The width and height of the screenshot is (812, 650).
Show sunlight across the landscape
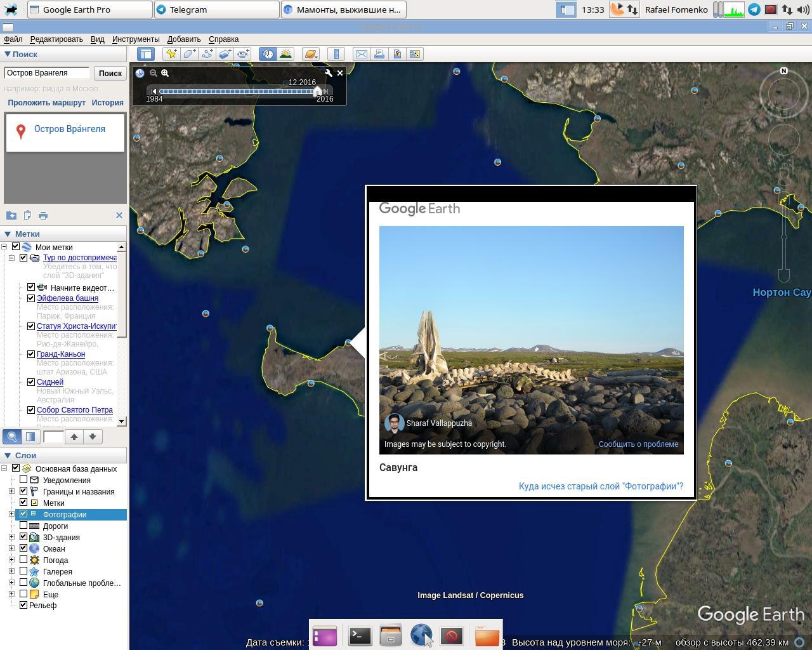pos(285,54)
